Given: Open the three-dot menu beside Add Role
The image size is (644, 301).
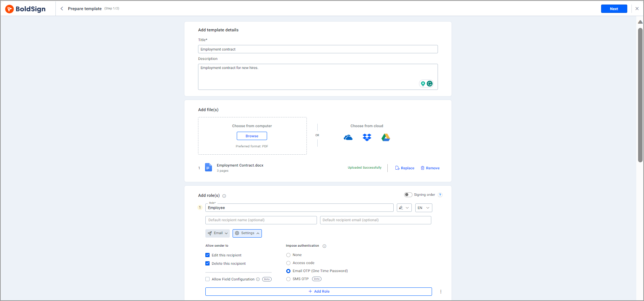Looking at the screenshot, I should 441,292.
